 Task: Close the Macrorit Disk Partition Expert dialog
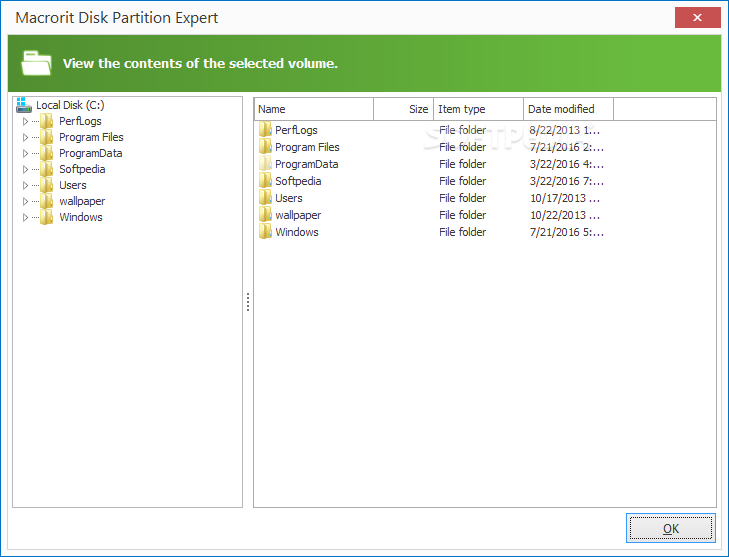[697, 18]
